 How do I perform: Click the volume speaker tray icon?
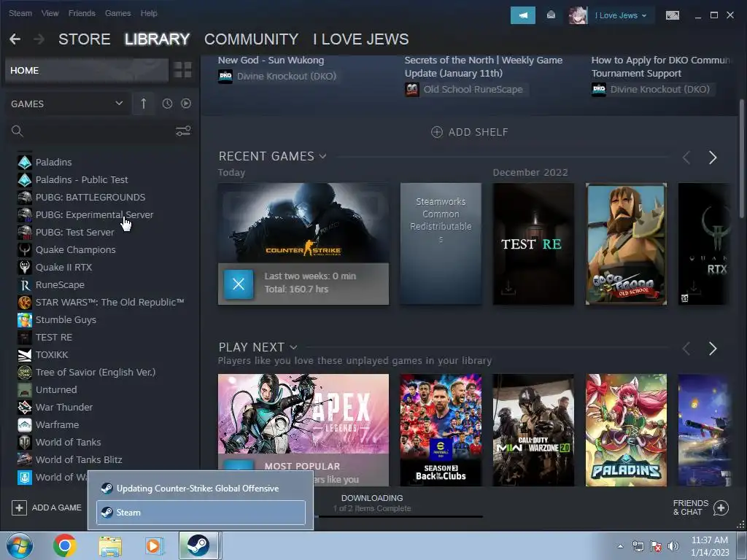tap(673, 546)
